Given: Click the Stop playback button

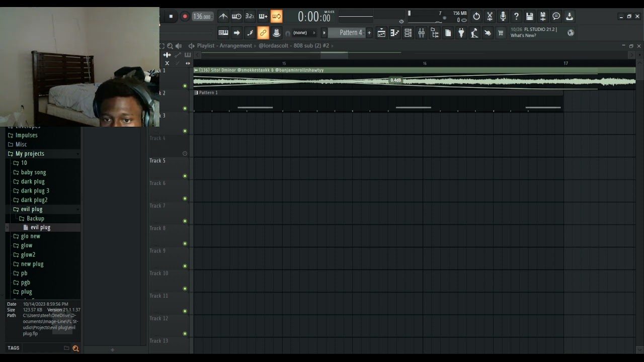Looking at the screenshot, I should (x=171, y=17).
